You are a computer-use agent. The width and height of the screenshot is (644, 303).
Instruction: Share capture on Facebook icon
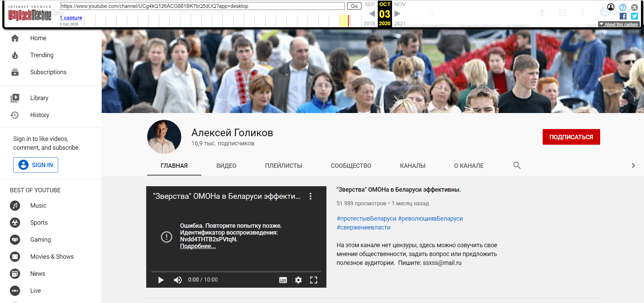point(623,16)
